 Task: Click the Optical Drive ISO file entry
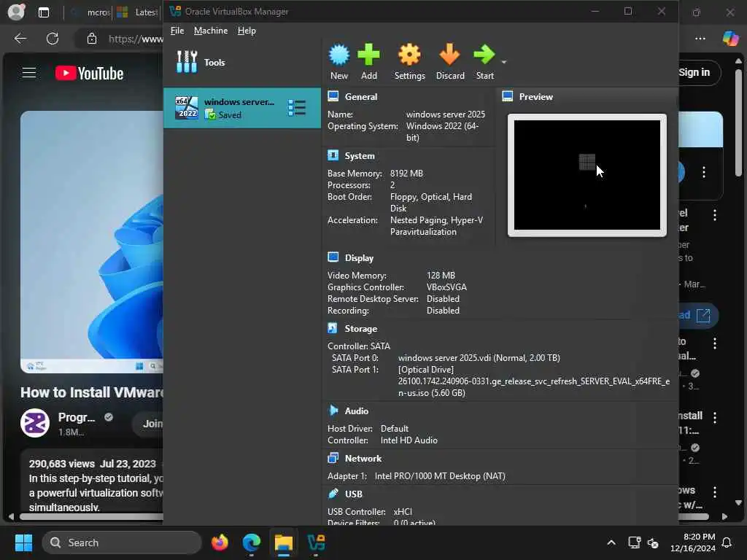pyautogui.click(x=533, y=381)
